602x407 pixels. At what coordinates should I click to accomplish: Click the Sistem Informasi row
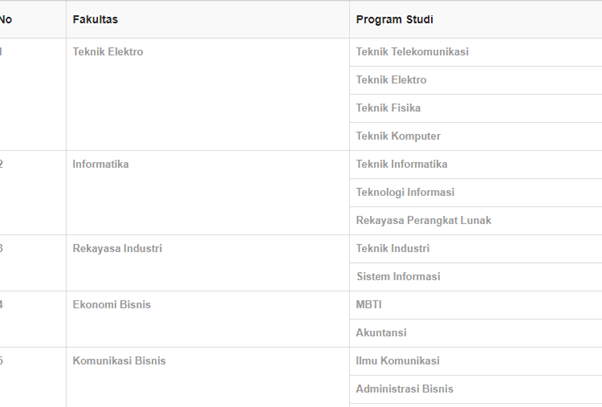pos(476,276)
